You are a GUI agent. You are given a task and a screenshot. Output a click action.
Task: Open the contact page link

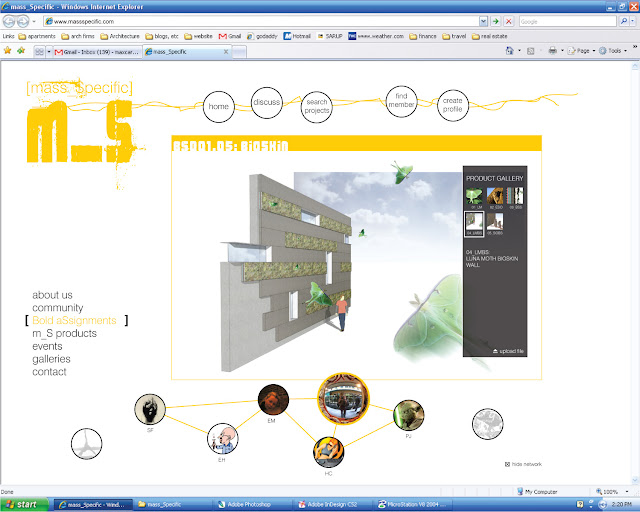(49, 372)
